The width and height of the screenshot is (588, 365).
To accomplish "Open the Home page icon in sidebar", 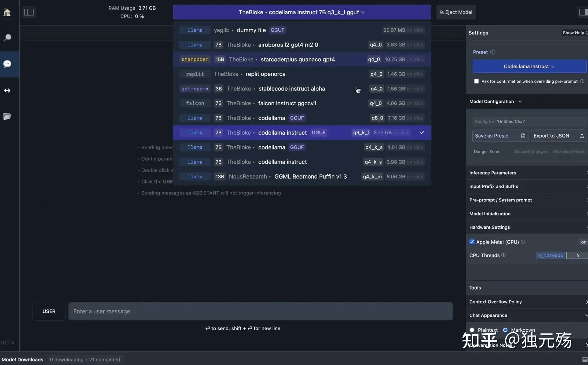I will click(x=7, y=12).
